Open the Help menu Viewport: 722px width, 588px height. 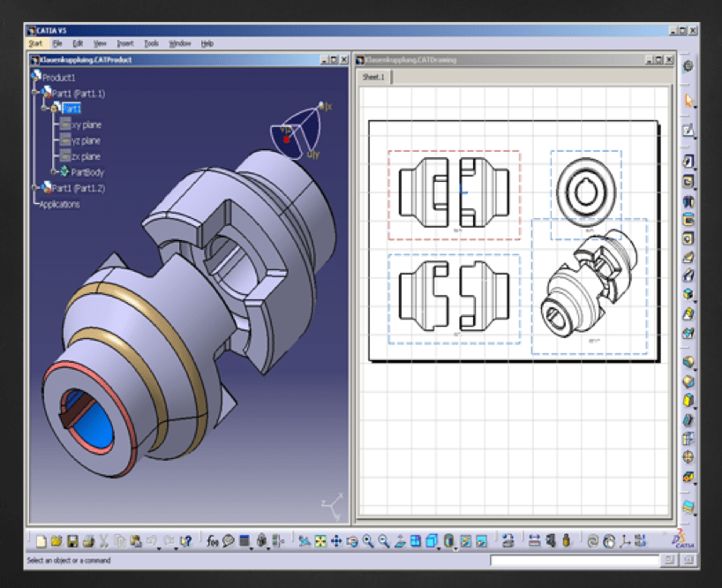(x=207, y=43)
